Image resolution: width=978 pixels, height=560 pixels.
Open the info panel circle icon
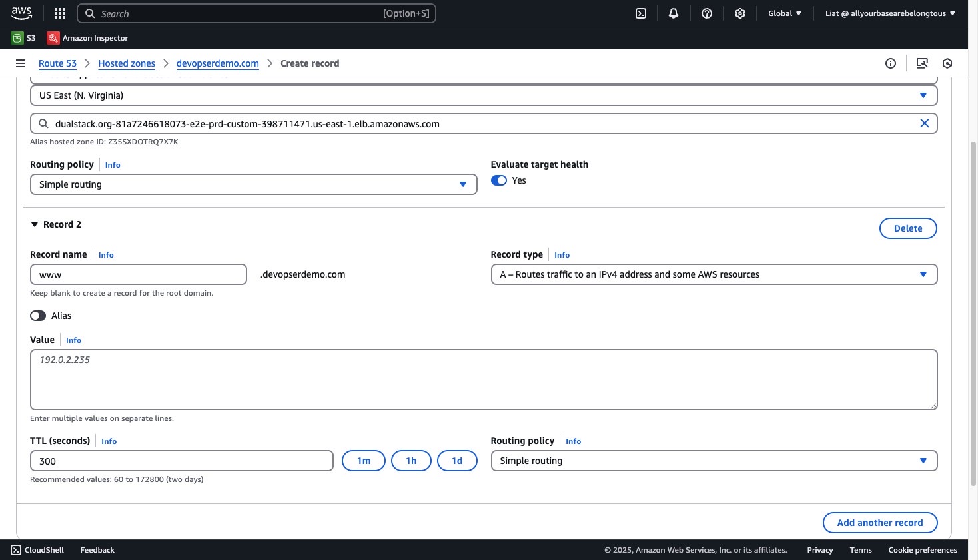tap(891, 63)
